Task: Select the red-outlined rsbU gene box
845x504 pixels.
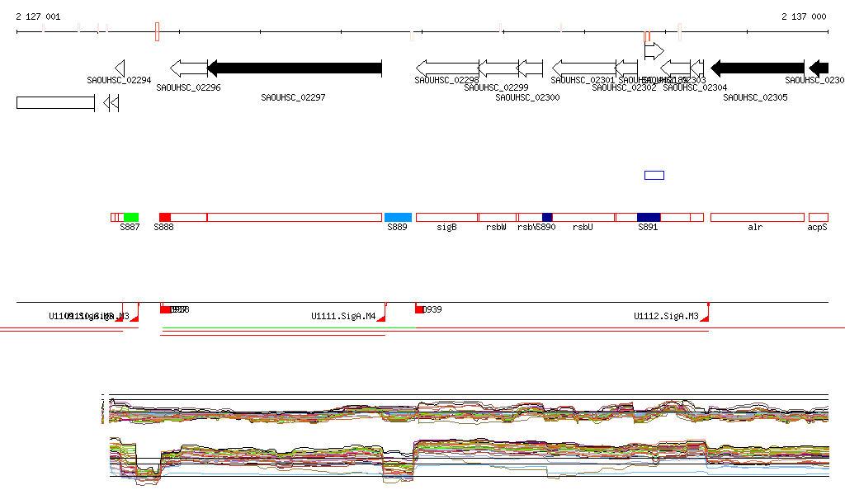Action: tap(583, 218)
